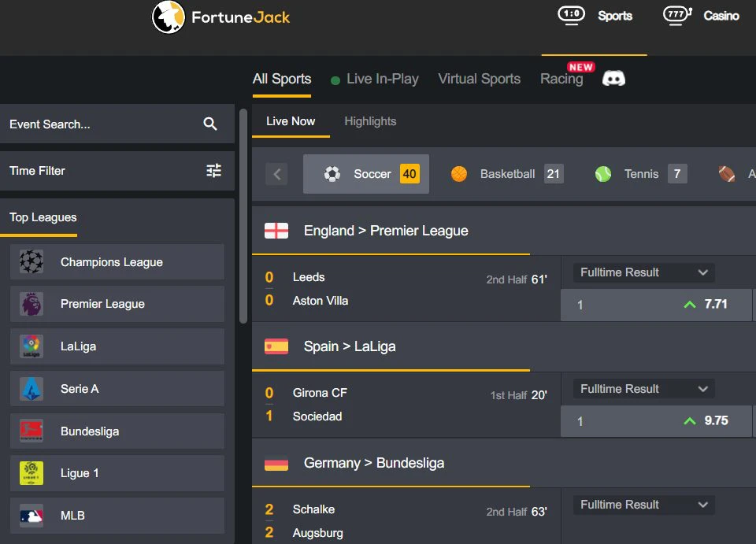The width and height of the screenshot is (756, 544).
Task: Select the Live Now tab
Action: [x=291, y=121]
